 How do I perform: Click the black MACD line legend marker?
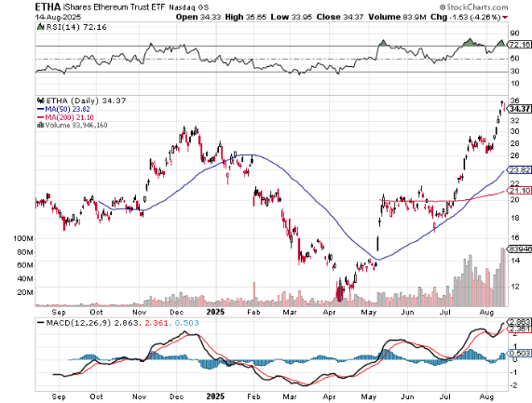41,323
